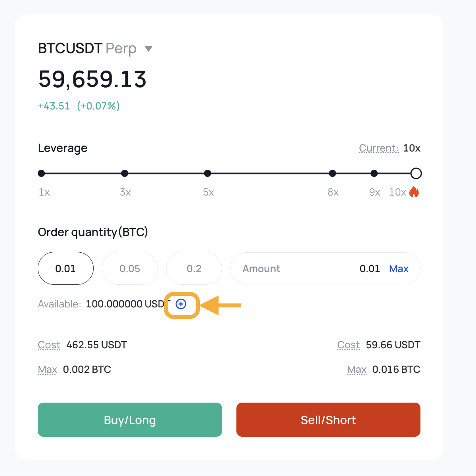Click the Current leverage label
The height and width of the screenshot is (476, 476).
pos(379,148)
